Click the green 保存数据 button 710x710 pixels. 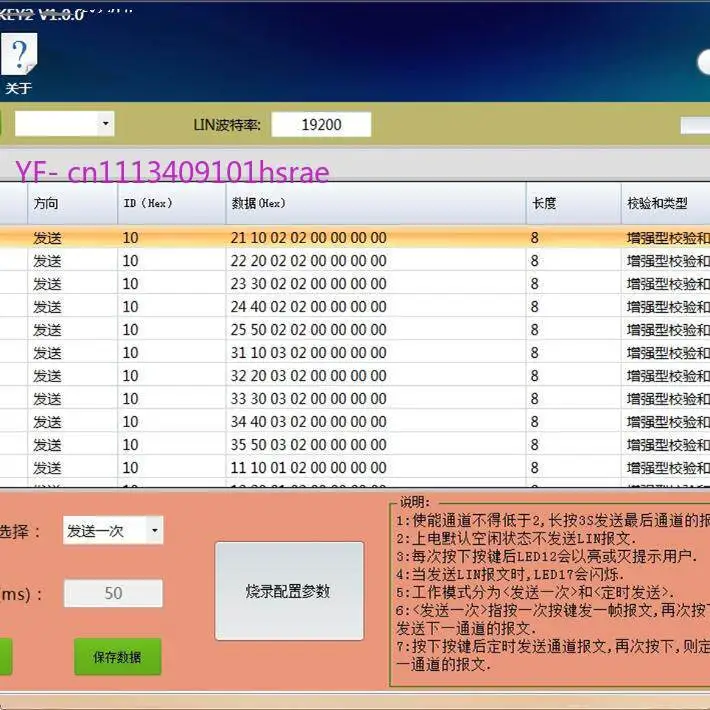pyautogui.click(x=117, y=657)
